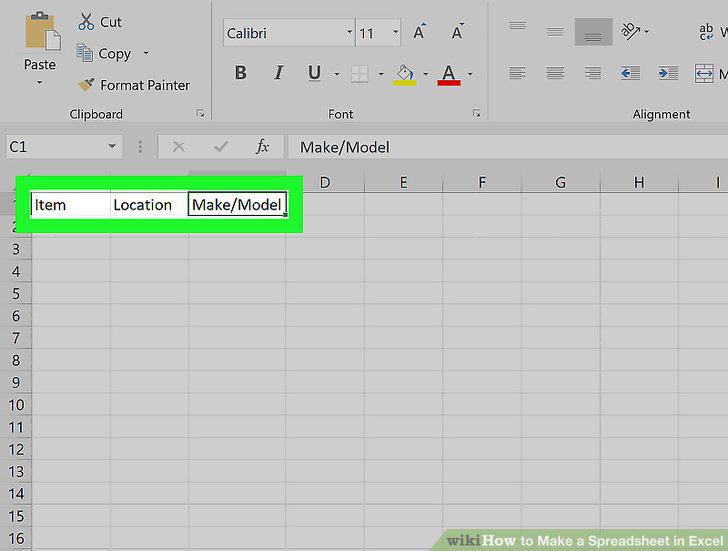The image size is (728, 551).
Task: Activate the Format Painter brush
Action: coord(134,85)
